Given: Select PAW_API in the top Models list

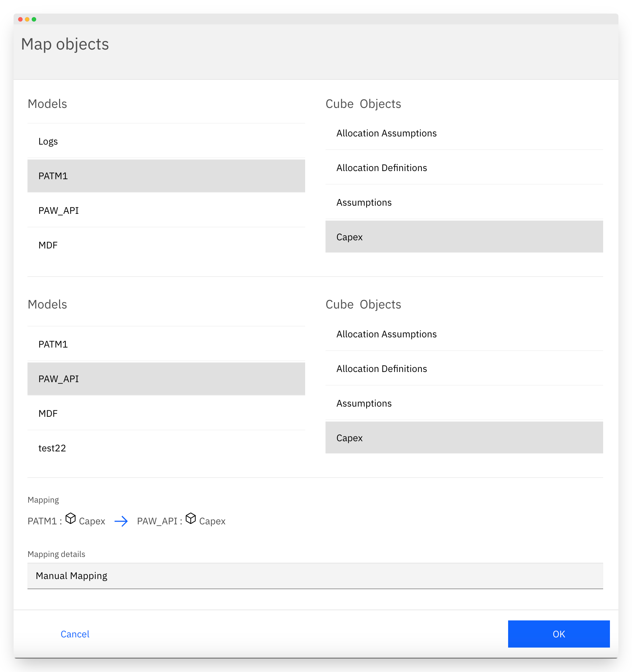Looking at the screenshot, I should [x=166, y=210].
